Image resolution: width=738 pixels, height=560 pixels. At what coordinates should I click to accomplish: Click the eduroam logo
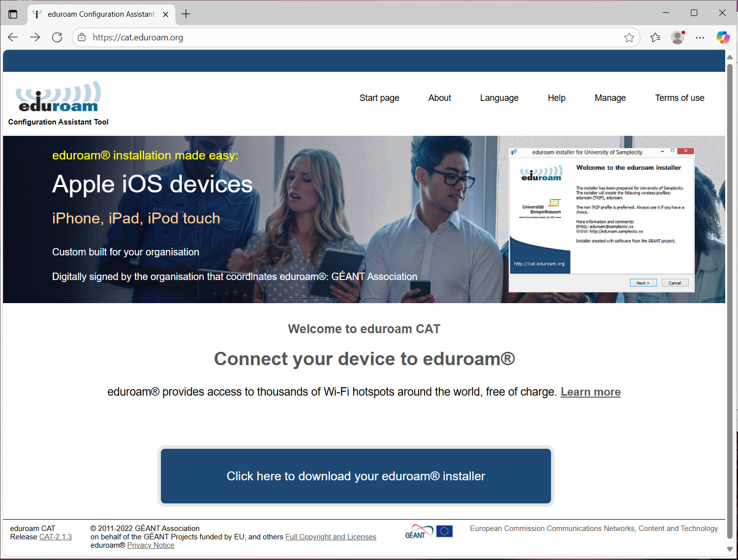[x=58, y=96]
